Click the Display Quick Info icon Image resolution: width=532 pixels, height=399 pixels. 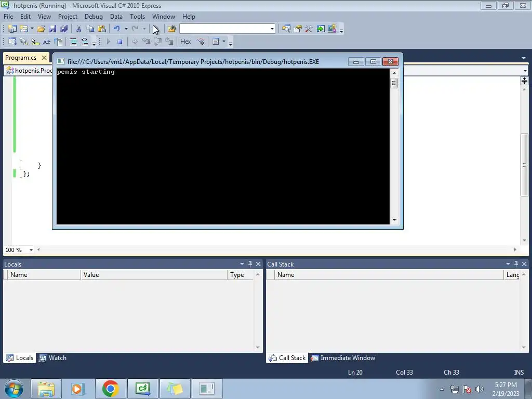[35, 42]
